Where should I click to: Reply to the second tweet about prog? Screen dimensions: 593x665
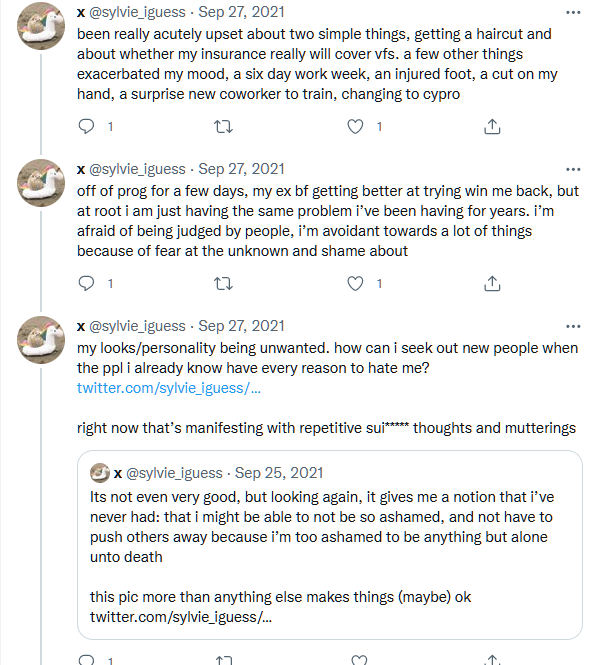point(87,283)
